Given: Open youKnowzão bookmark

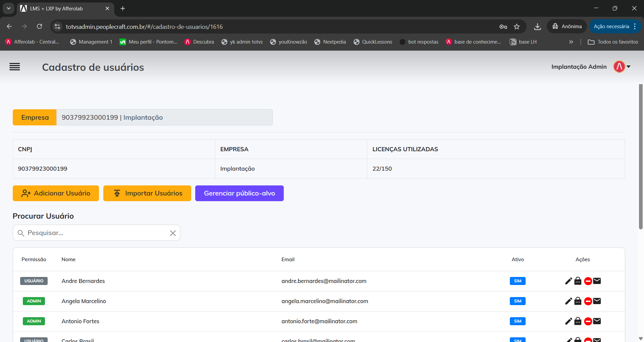Looking at the screenshot, I should point(289,42).
